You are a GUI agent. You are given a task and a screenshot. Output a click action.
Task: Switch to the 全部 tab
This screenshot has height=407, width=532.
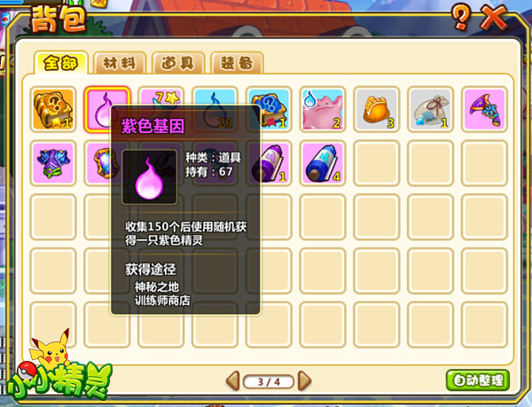(60, 63)
